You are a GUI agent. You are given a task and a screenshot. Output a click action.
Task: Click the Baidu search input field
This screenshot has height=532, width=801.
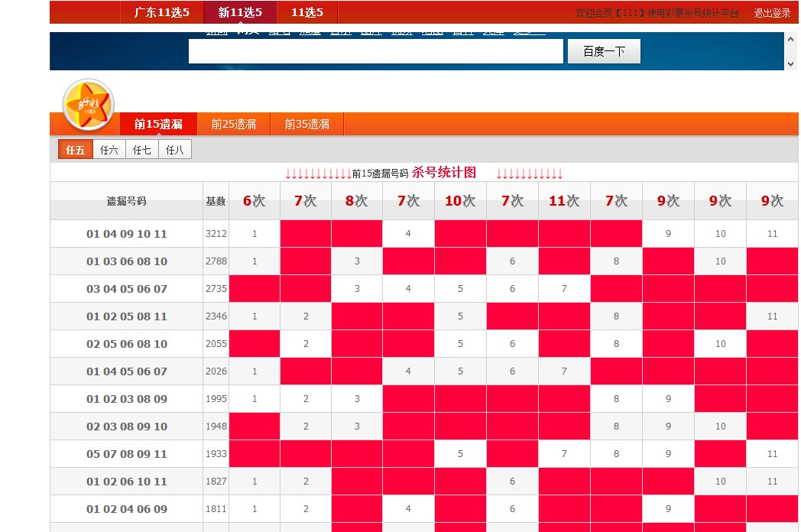click(x=375, y=51)
